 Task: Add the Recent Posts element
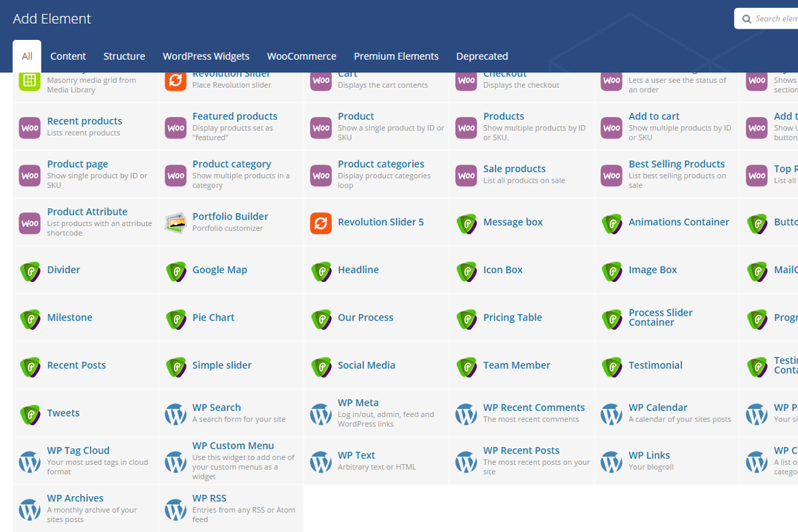pyautogui.click(x=86, y=366)
